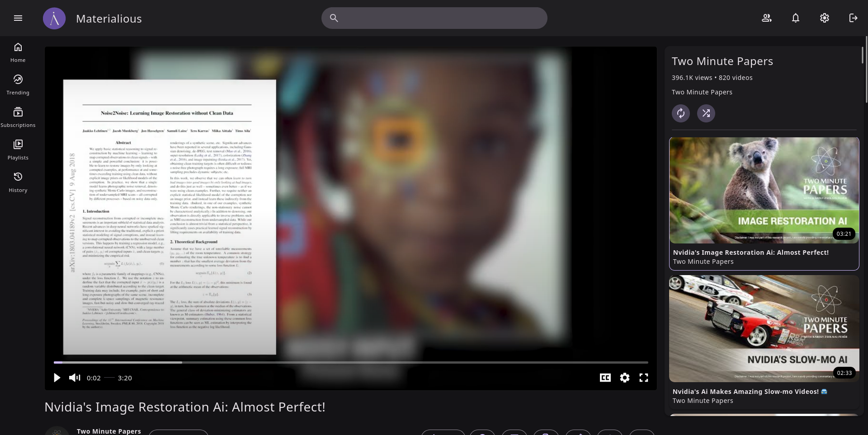Open Nvidia's Ai Makes Amazing Slow-mo Videos title
868x435 pixels.
(x=750, y=392)
